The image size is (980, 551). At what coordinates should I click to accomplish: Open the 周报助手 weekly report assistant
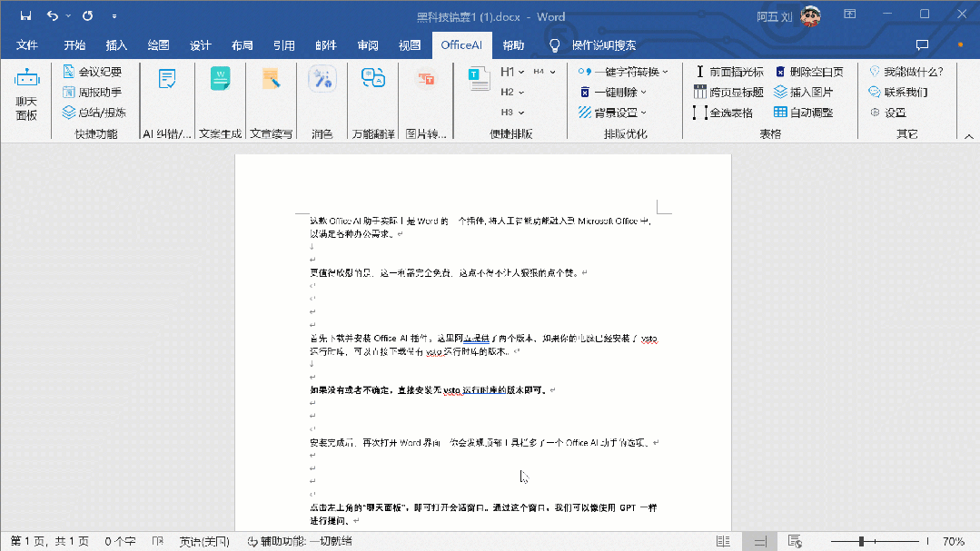click(x=92, y=93)
